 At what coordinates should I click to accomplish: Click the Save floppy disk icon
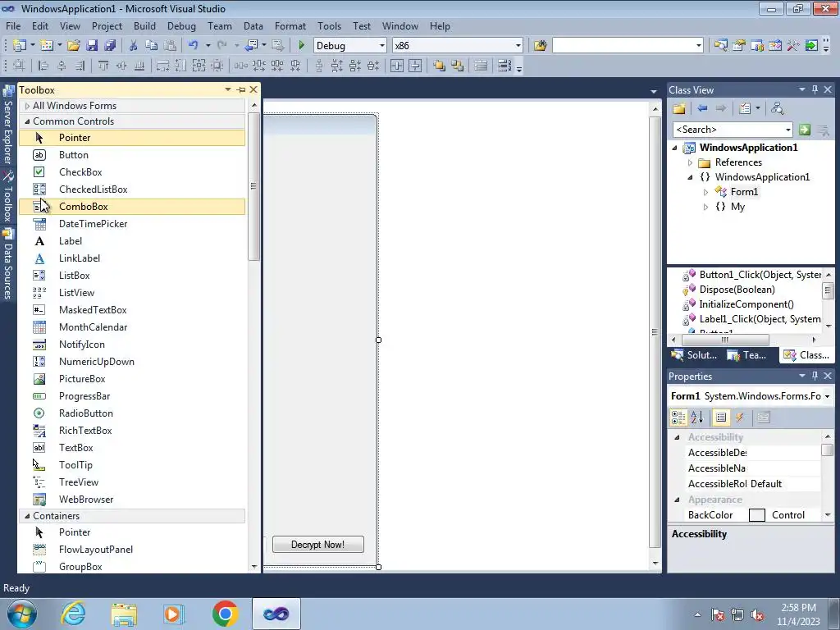(92, 46)
